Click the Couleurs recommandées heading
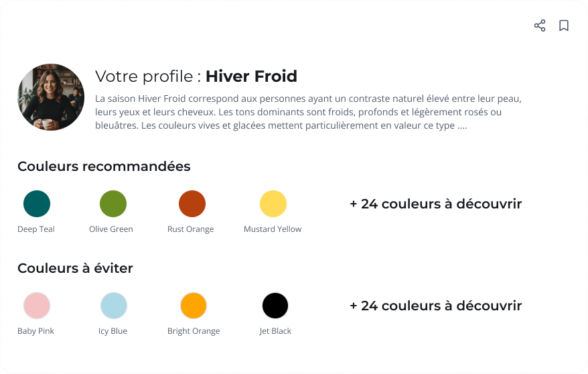 pos(104,166)
